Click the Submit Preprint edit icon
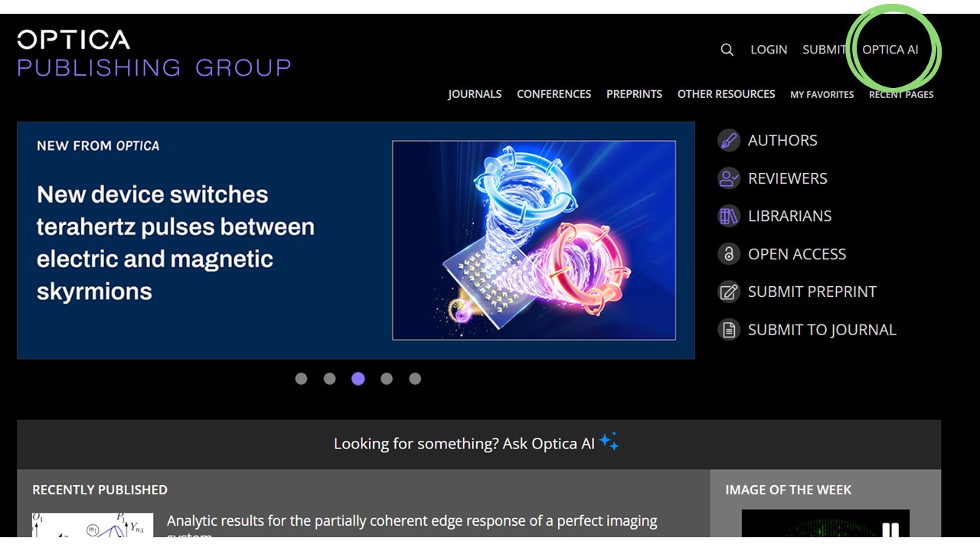The width and height of the screenshot is (980, 551). pyautogui.click(x=728, y=292)
